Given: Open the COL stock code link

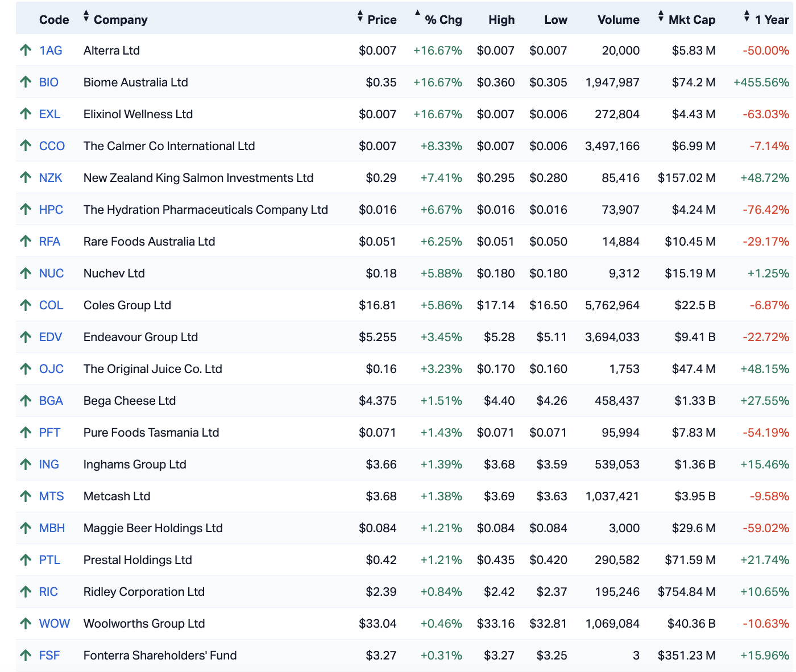Looking at the screenshot, I should 51,305.
